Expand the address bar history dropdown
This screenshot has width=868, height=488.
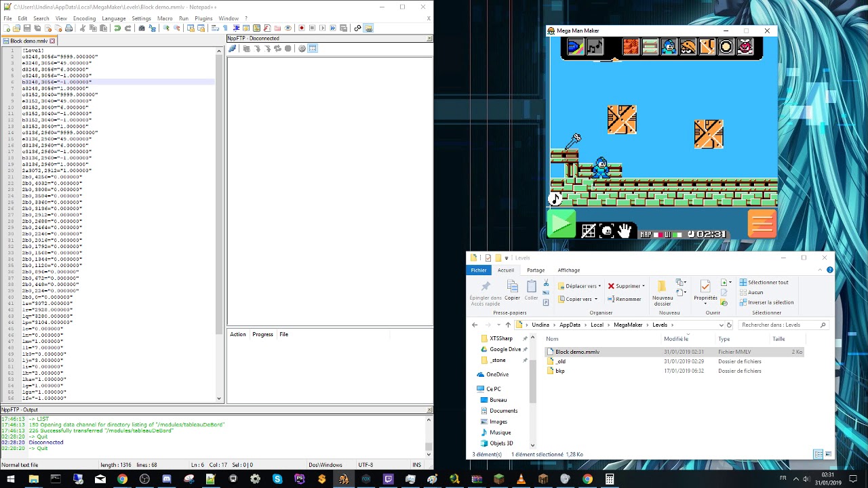click(x=721, y=325)
